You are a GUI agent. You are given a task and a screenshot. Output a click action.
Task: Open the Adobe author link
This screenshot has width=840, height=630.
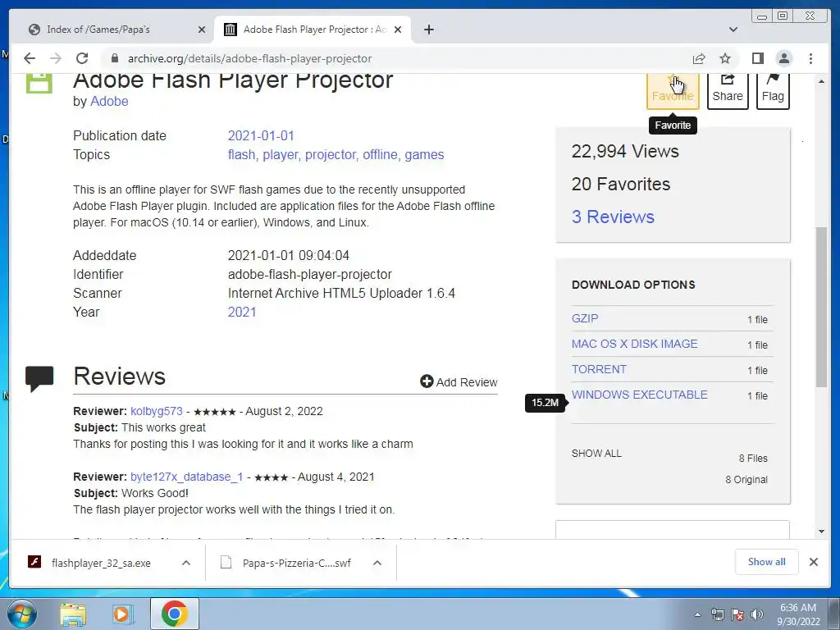click(109, 101)
